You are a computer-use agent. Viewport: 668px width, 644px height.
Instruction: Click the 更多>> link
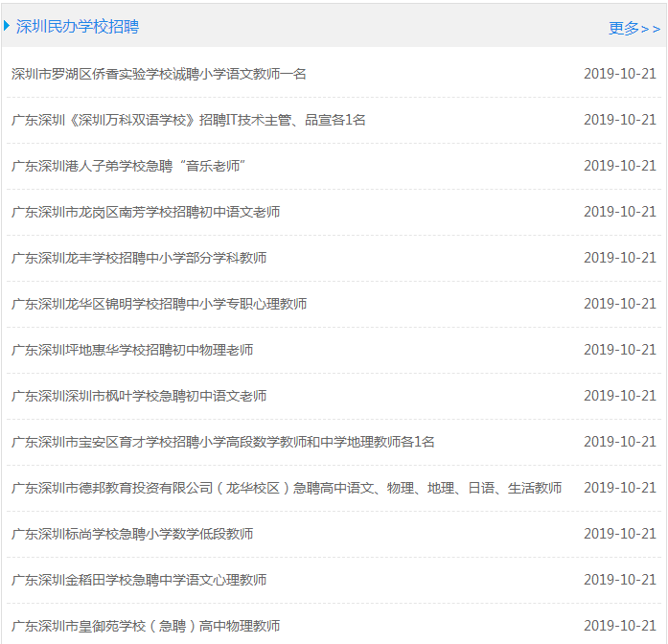click(x=634, y=29)
